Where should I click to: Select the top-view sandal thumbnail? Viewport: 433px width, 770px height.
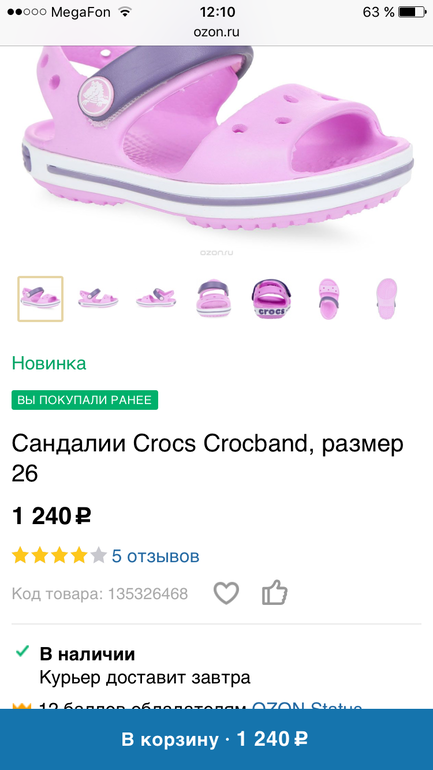coord(329,299)
